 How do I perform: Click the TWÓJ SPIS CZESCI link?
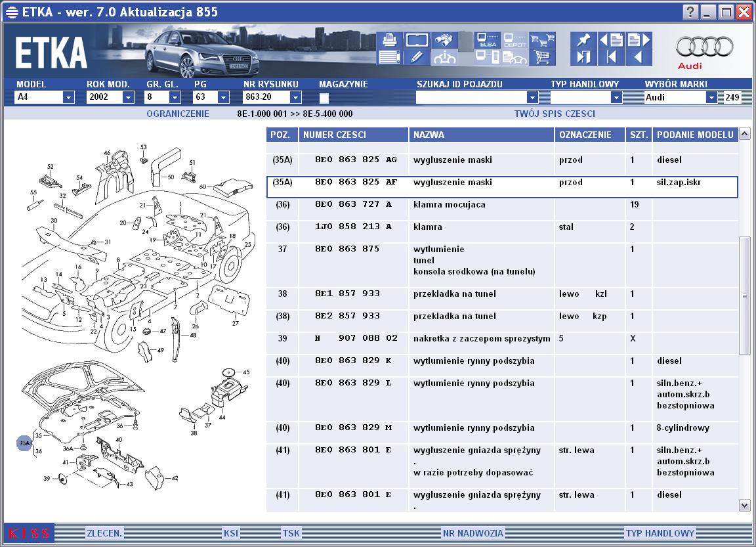pos(555,114)
